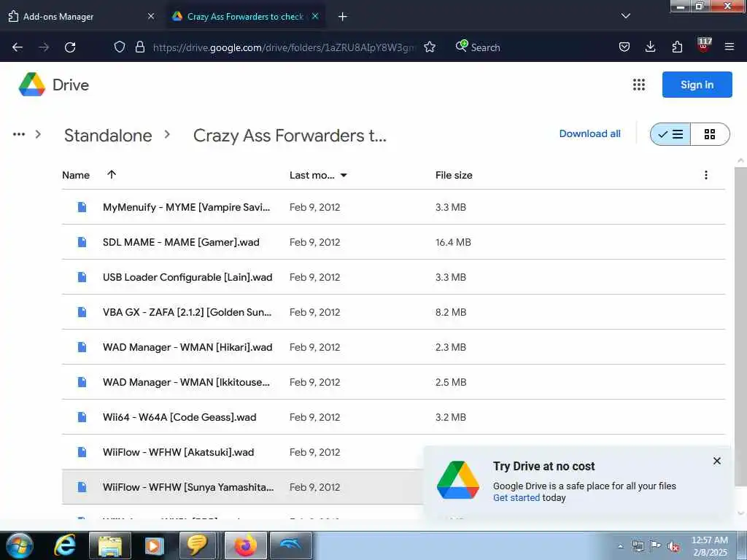Show hidden system tray icons

[x=620, y=547]
